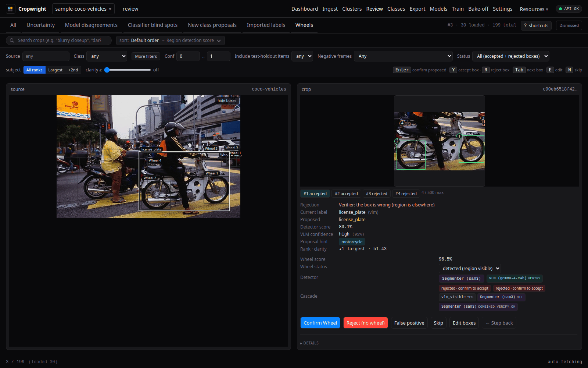This screenshot has height=368, width=588.
Task: Click Reject (no wheel) button
Action: click(366, 323)
